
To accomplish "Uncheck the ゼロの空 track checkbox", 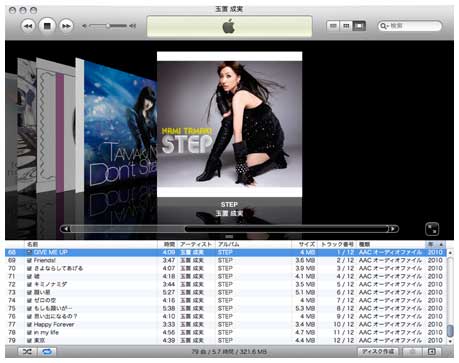I will [29, 300].
